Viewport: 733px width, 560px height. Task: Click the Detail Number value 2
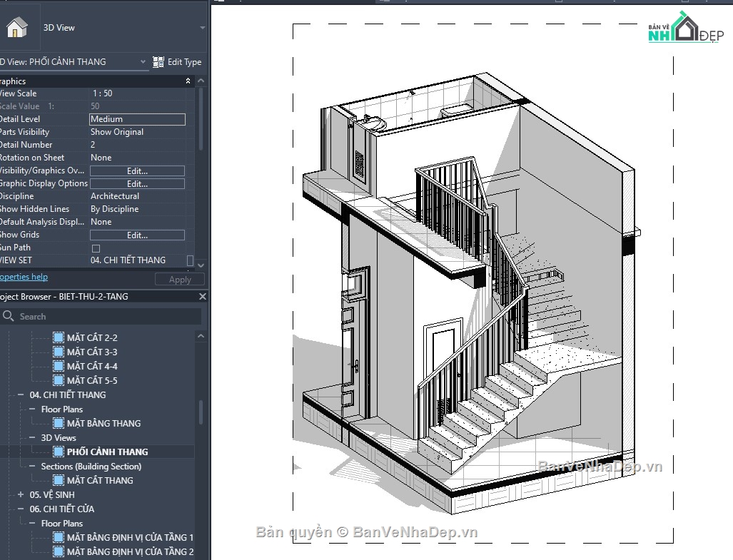pos(93,145)
